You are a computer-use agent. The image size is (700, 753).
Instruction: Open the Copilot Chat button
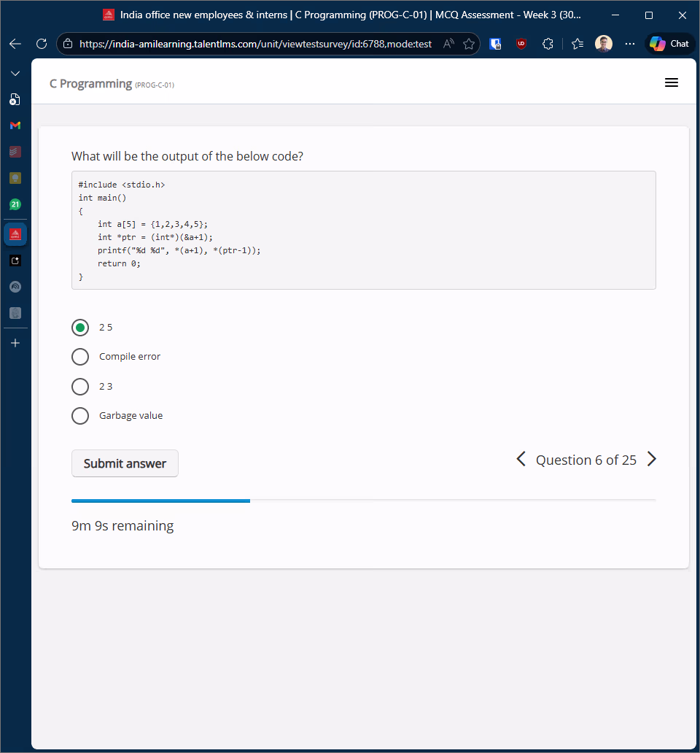pyautogui.click(x=669, y=44)
